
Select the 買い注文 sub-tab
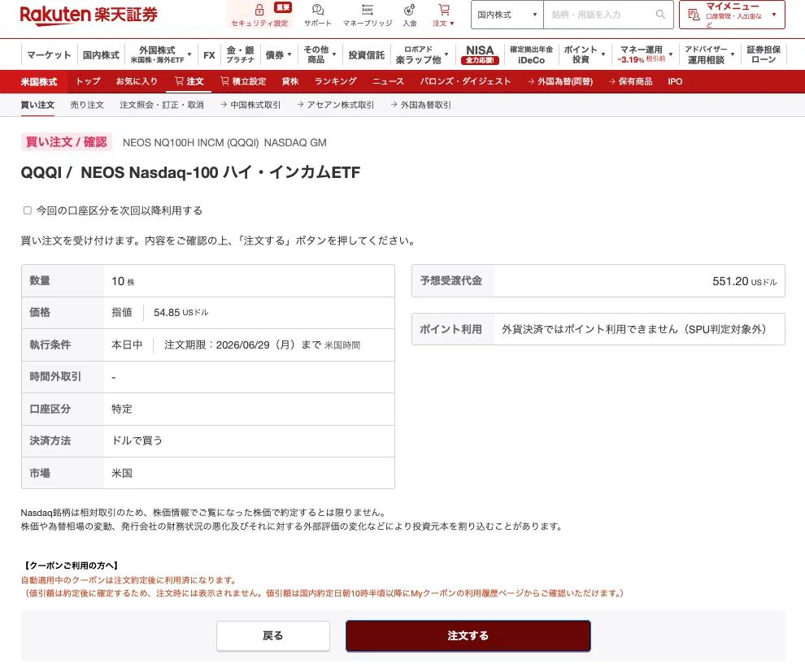click(x=37, y=105)
